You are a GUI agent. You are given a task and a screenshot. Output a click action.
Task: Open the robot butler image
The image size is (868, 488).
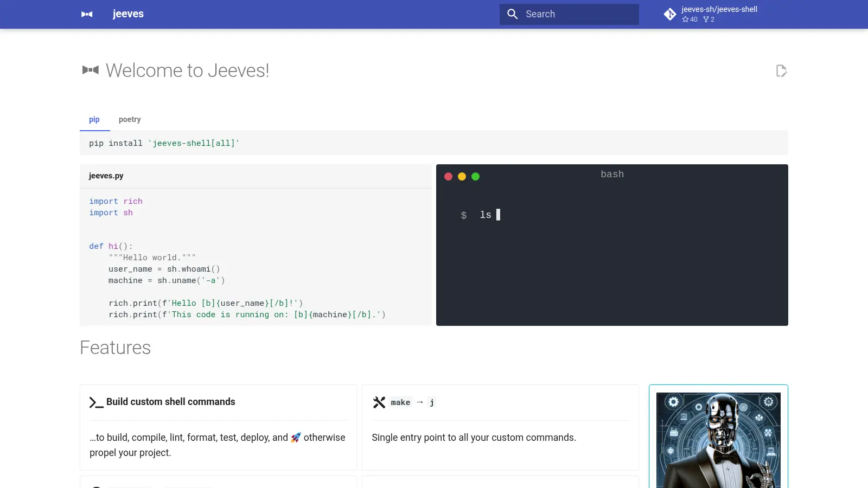[x=718, y=440]
